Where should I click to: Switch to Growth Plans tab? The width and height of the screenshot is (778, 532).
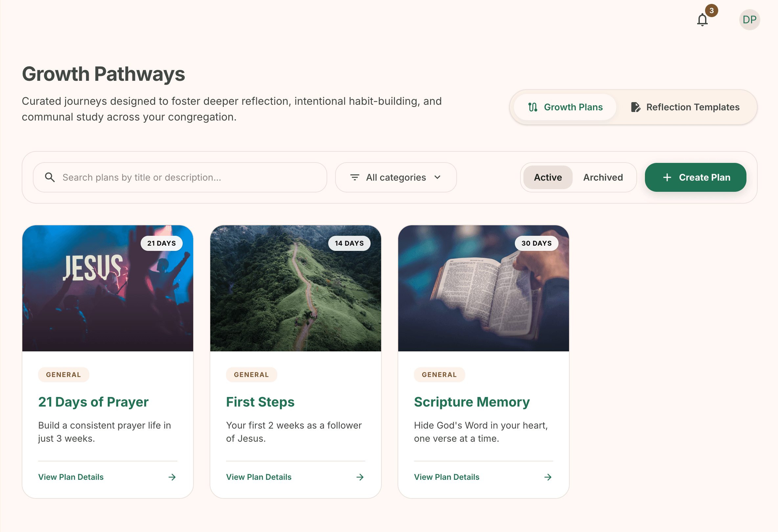point(565,107)
